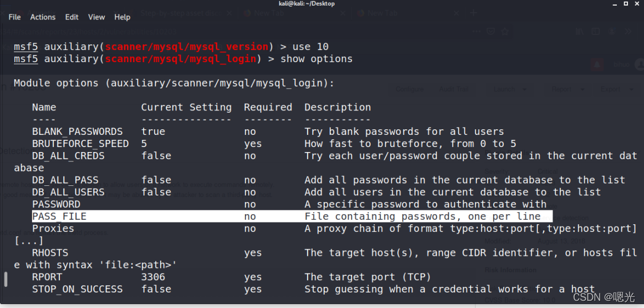Click value '3306' for RPORT
Image resolution: width=644 pixels, height=308 pixels.
click(x=153, y=277)
